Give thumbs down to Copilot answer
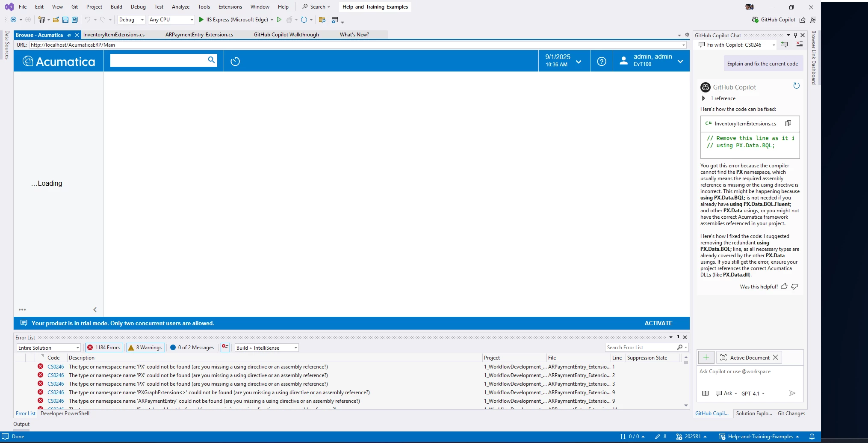This screenshot has width=868, height=443. [x=794, y=286]
